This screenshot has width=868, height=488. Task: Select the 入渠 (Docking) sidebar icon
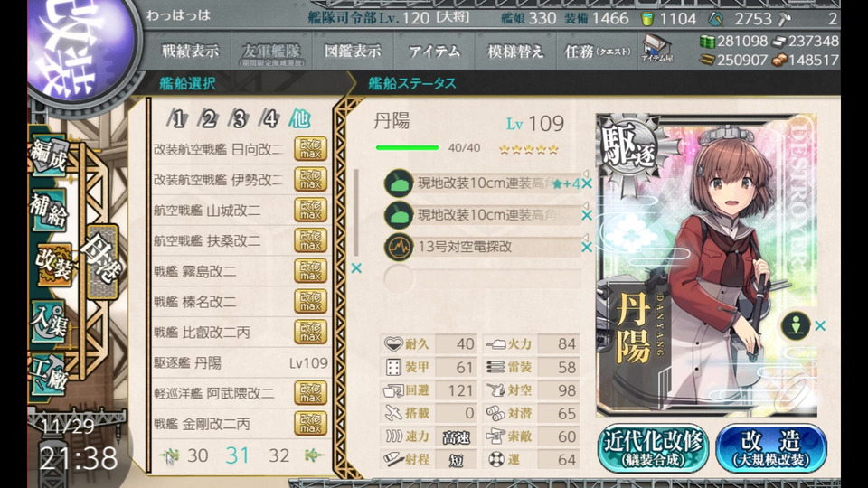(50, 322)
